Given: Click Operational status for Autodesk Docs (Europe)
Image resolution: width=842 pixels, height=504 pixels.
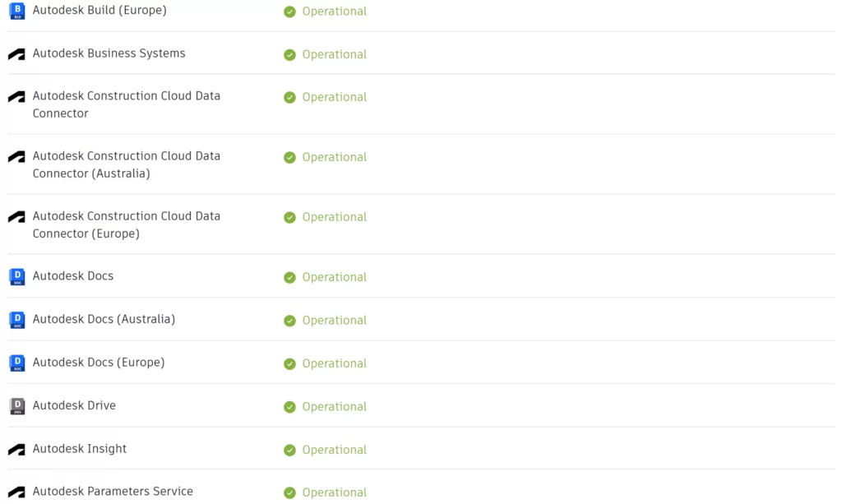Looking at the screenshot, I should click(x=335, y=363).
